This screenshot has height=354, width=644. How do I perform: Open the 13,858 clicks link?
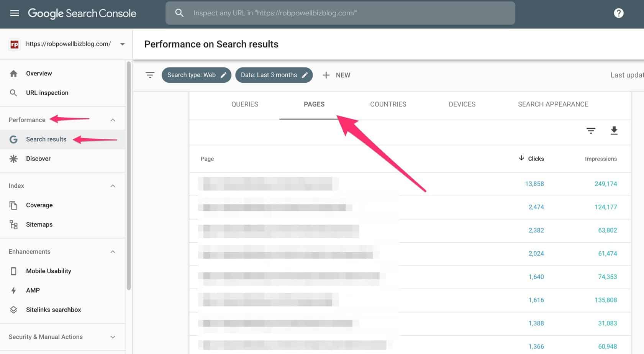click(x=535, y=184)
